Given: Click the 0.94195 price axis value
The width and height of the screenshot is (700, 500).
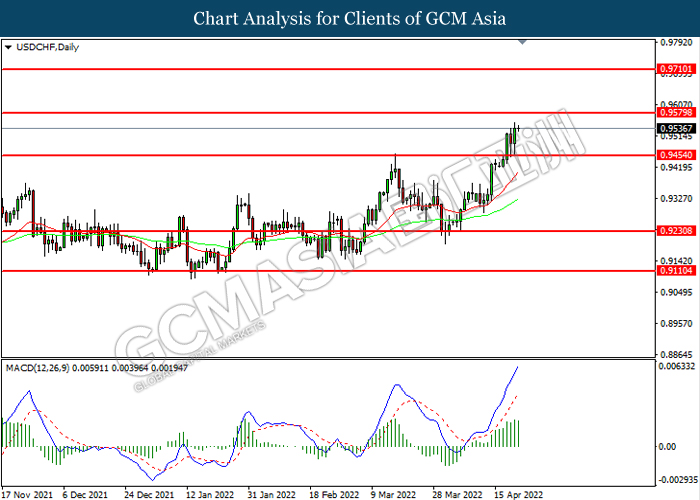Looking at the screenshot, I should tap(676, 167).
